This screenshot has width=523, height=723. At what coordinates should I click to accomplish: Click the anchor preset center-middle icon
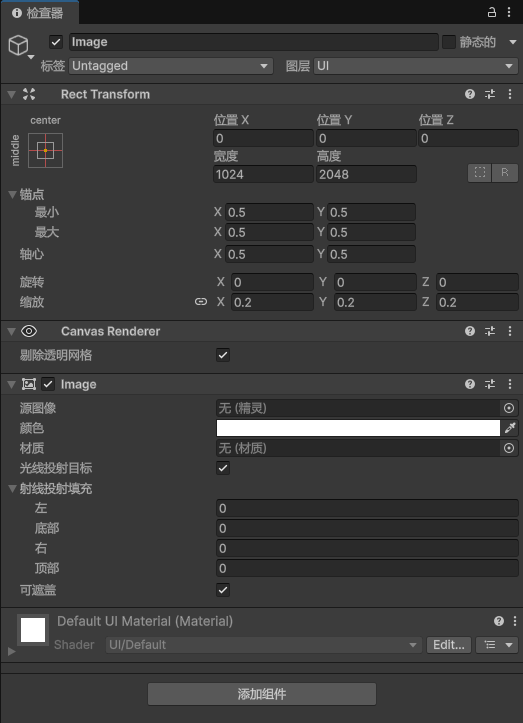click(x=45, y=151)
